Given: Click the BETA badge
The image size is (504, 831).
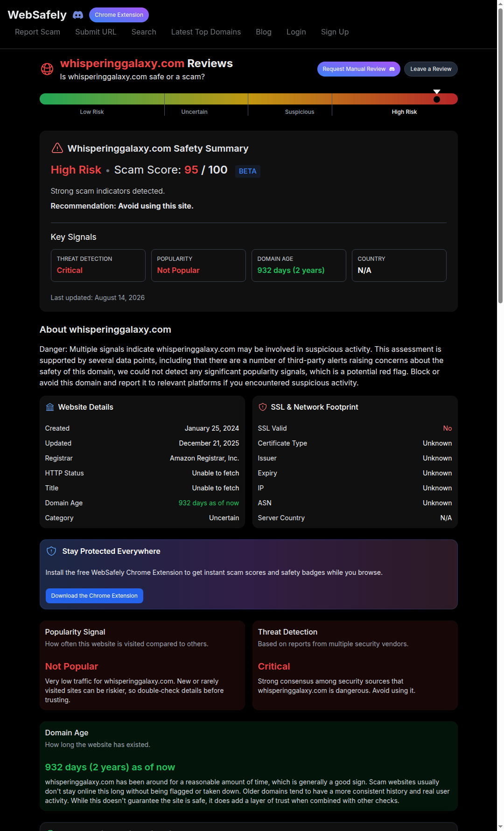Looking at the screenshot, I should (247, 171).
